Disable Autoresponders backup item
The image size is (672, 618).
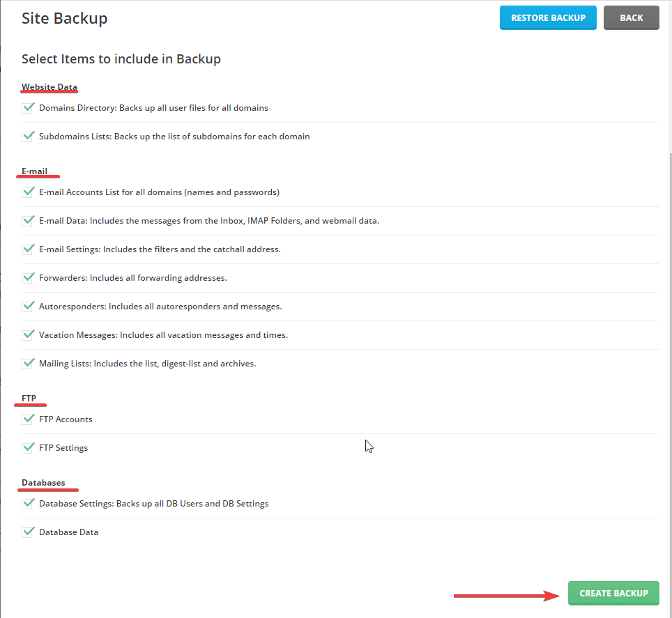[x=28, y=306]
